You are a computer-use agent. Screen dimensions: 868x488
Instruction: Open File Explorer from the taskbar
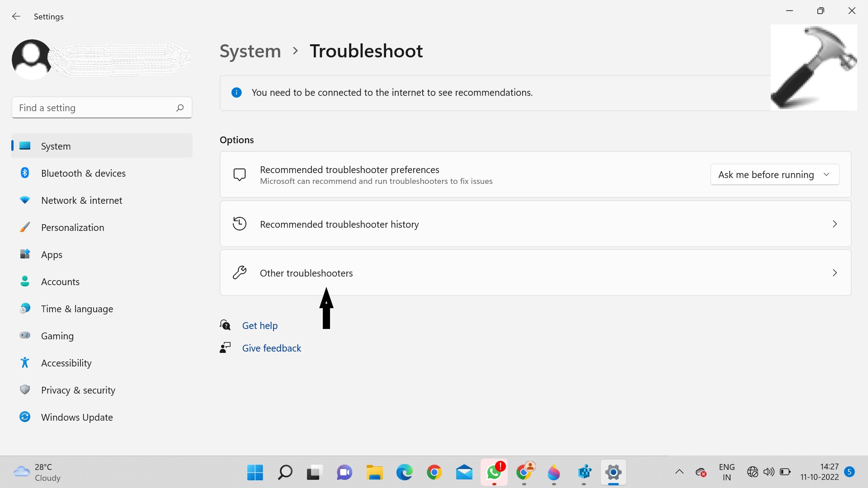374,473
